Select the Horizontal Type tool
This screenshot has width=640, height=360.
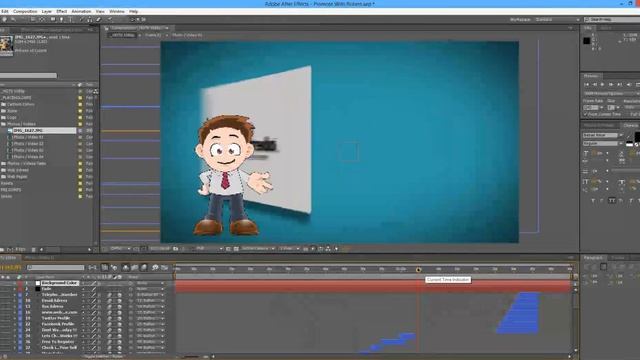[x=71, y=19]
